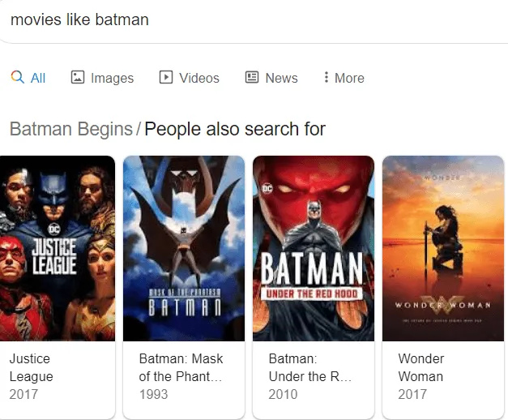Screen dimensions: 508x420
Task: Open the Justice League poster thumbnail
Action: tap(58, 248)
